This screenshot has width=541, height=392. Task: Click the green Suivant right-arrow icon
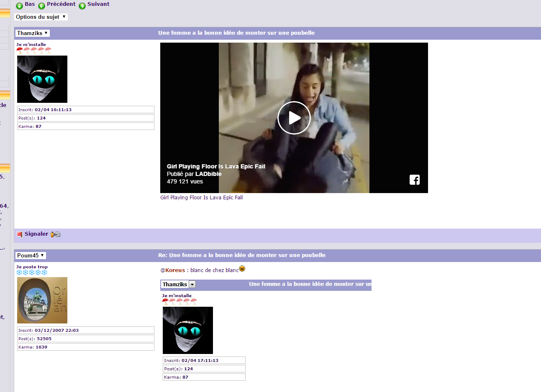point(82,6)
